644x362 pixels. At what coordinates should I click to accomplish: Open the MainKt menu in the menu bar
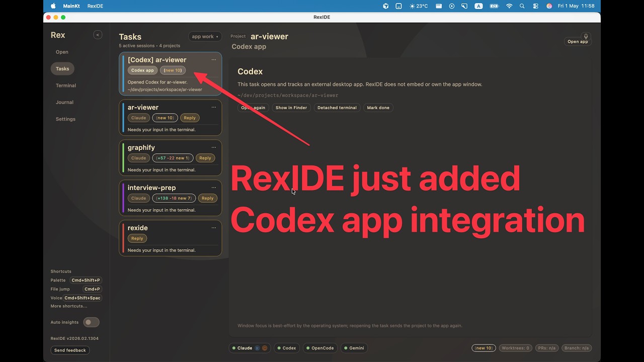[71, 6]
